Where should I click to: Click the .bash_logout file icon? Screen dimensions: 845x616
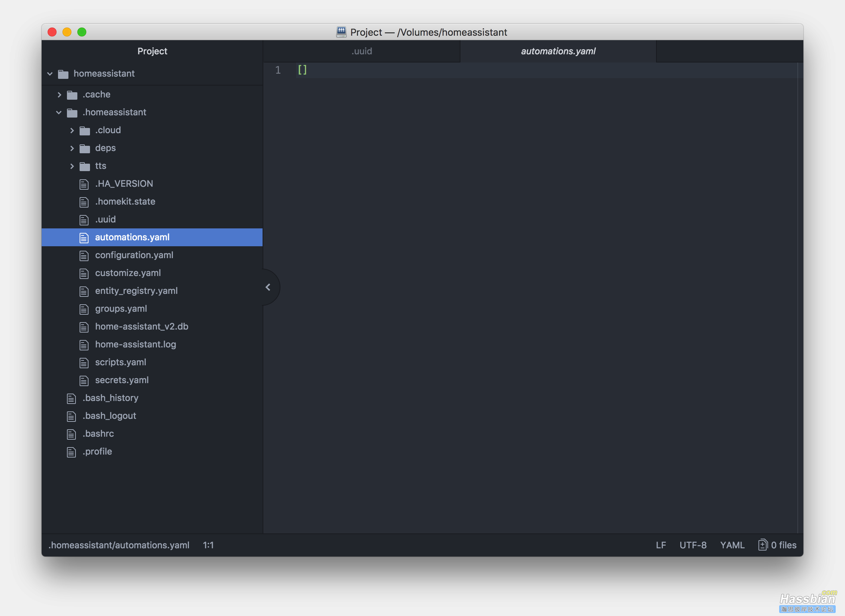click(71, 416)
